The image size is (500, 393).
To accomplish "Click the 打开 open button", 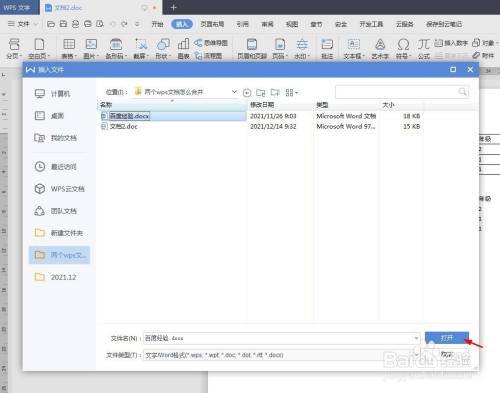I will (447, 338).
